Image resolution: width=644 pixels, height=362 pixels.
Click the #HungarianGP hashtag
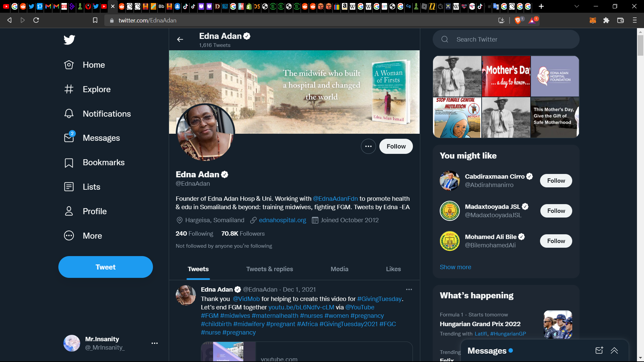coord(508,334)
